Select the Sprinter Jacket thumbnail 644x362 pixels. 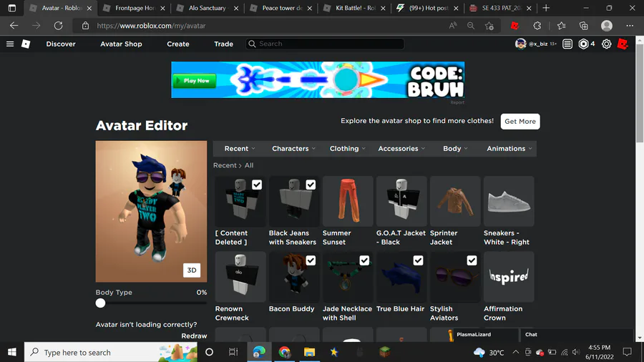(455, 201)
